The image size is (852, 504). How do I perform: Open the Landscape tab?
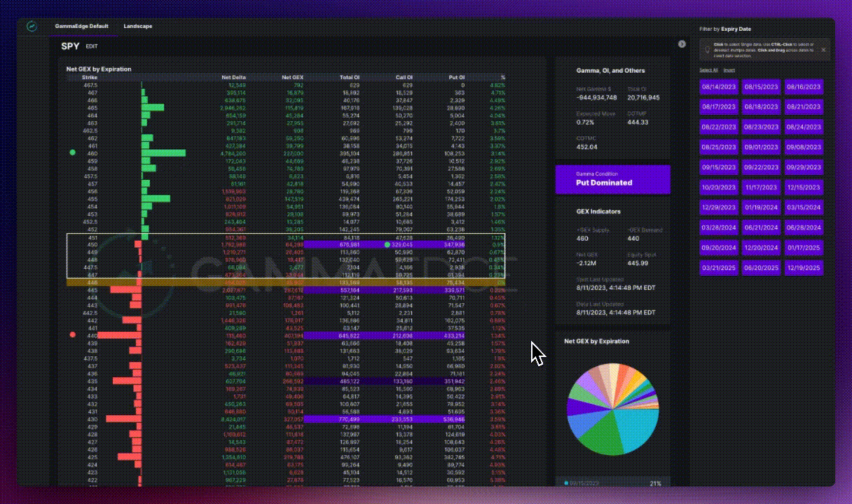[x=138, y=27]
